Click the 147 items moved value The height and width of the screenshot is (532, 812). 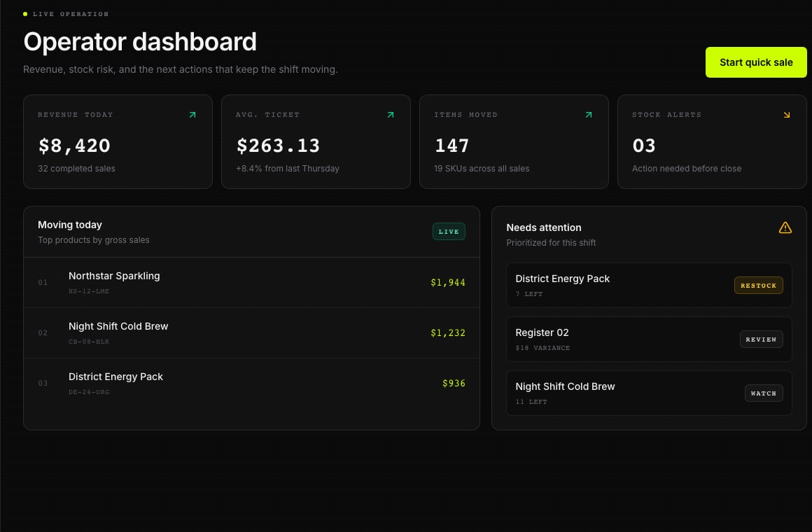pos(451,146)
